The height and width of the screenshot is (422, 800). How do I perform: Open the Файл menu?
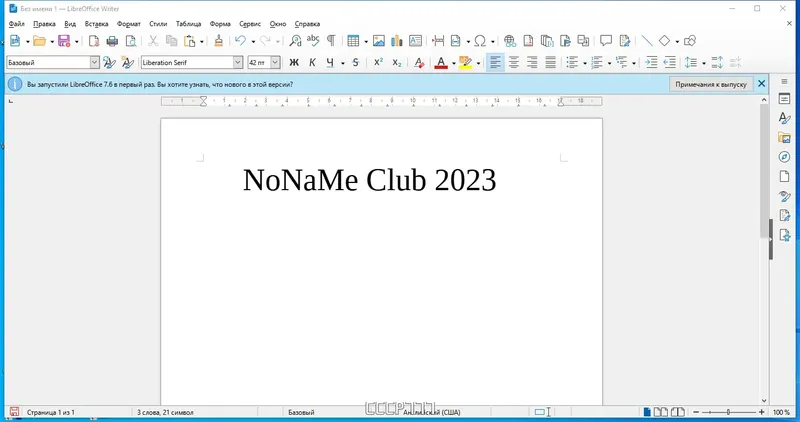coord(17,24)
